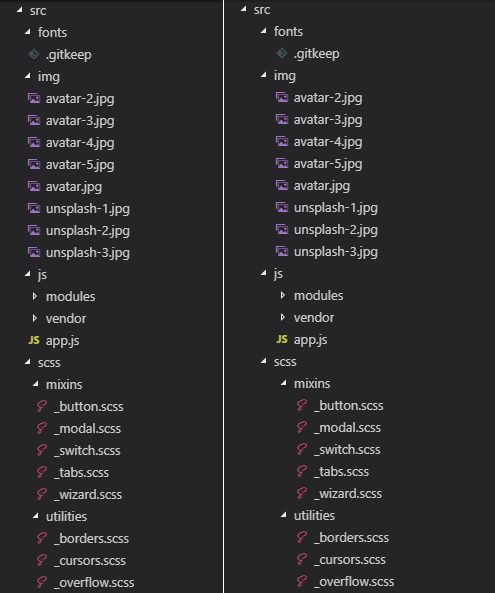The width and height of the screenshot is (495, 593).
Task: Collapse the img folder in right panel
Action: [264, 75]
